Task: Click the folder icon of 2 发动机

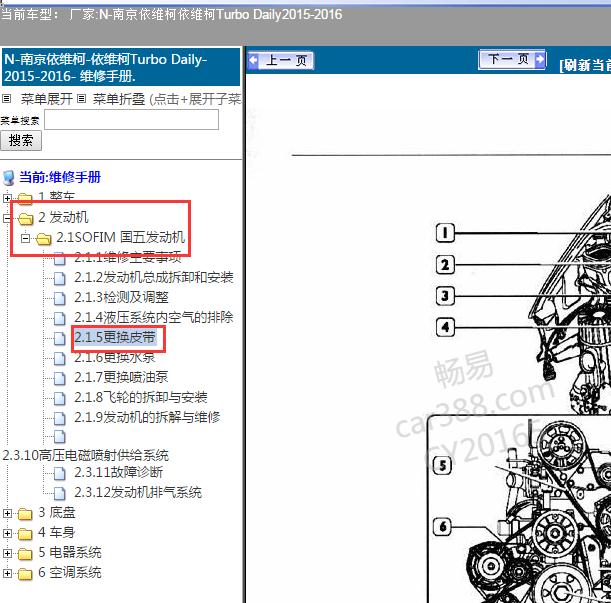Action: coord(26,219)
